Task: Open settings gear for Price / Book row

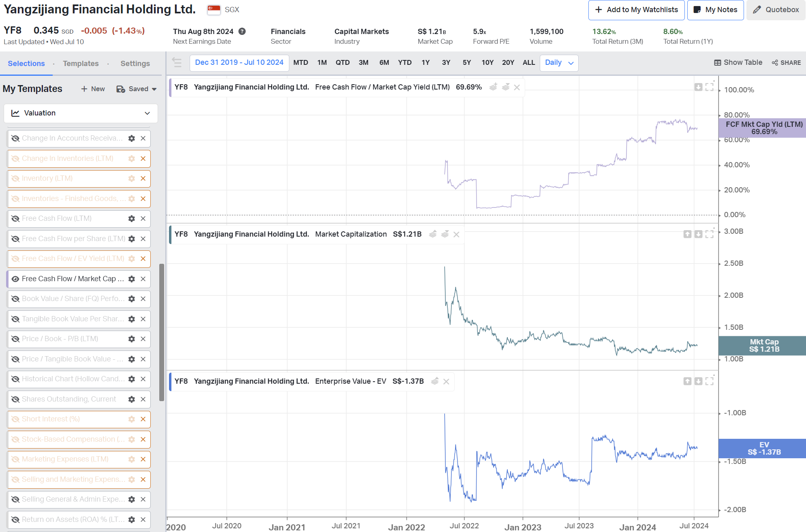Action: tap(132, 339)
